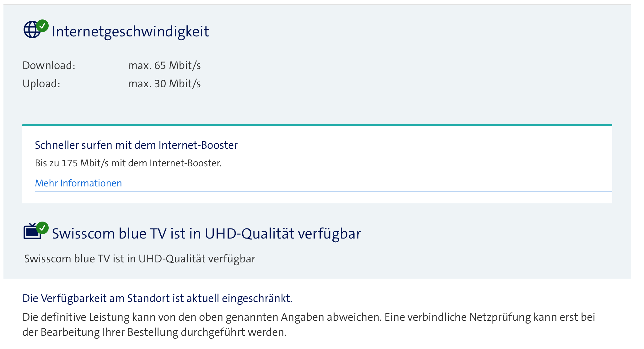Image resolution: width=644 pixels, height=349 pixels.
Task: Click the large Swisscom blue TV heading
Action: 206,234
